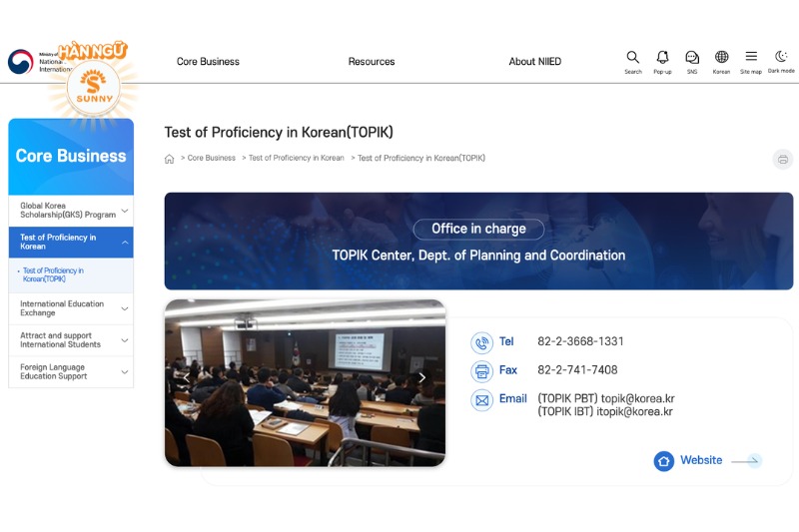Open the Core Business top menu

coord(208,62)
